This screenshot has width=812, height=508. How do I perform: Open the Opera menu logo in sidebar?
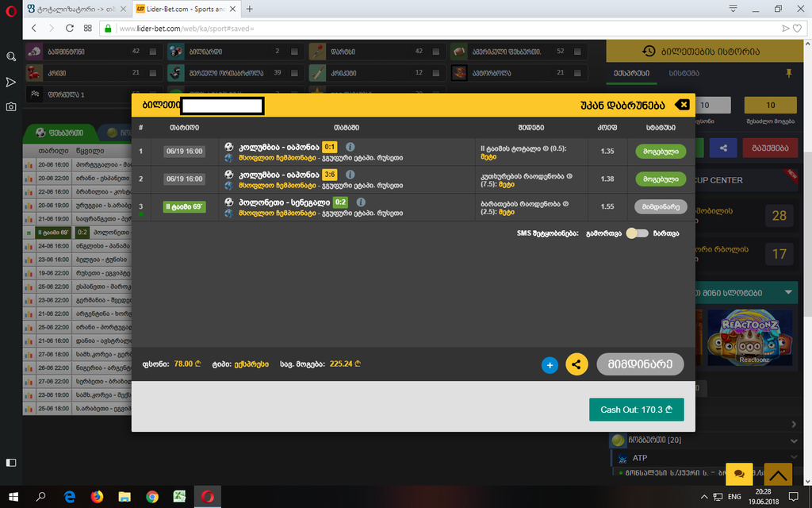pos(11,11)
